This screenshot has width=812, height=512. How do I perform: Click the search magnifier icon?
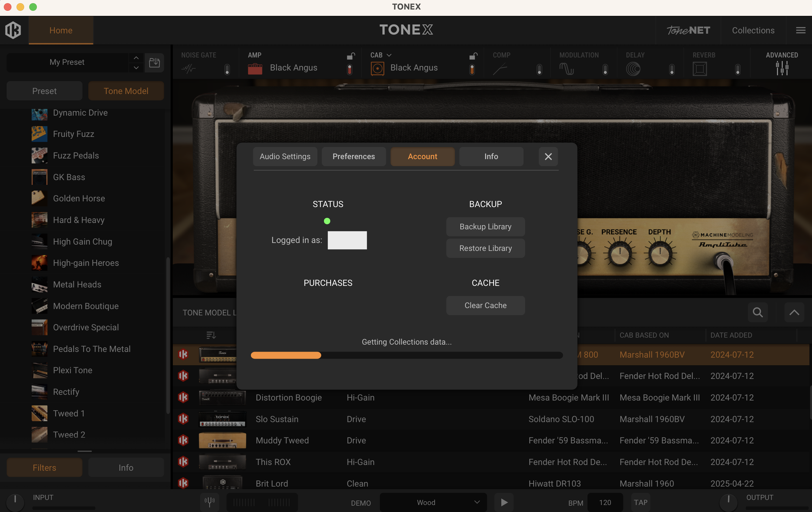[x=758, y=312]
